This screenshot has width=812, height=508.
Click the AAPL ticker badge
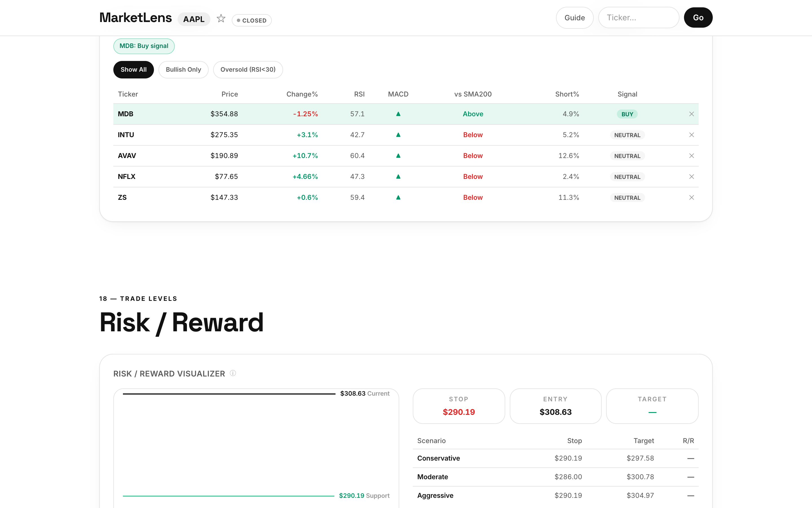point(194,19)
